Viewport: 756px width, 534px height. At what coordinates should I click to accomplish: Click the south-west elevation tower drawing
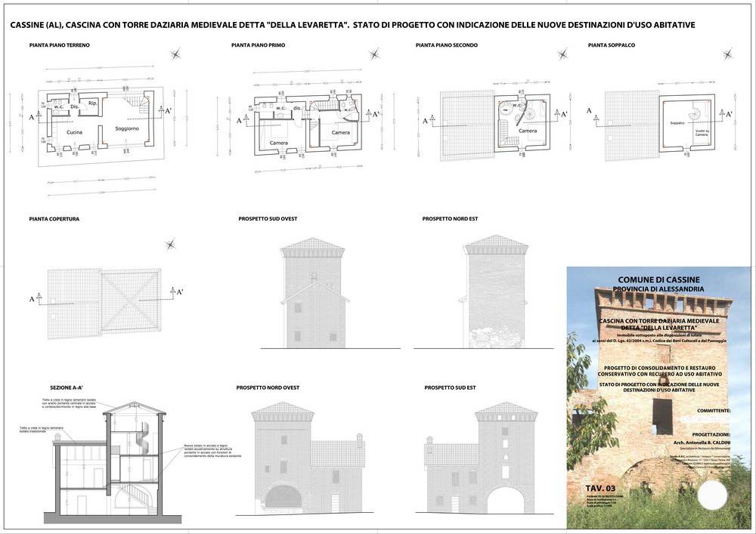314,292
